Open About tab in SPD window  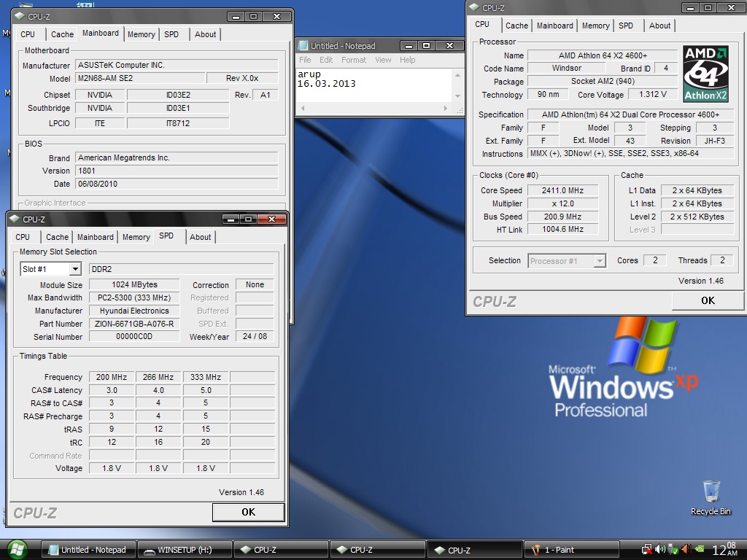[x=200, y=237]
